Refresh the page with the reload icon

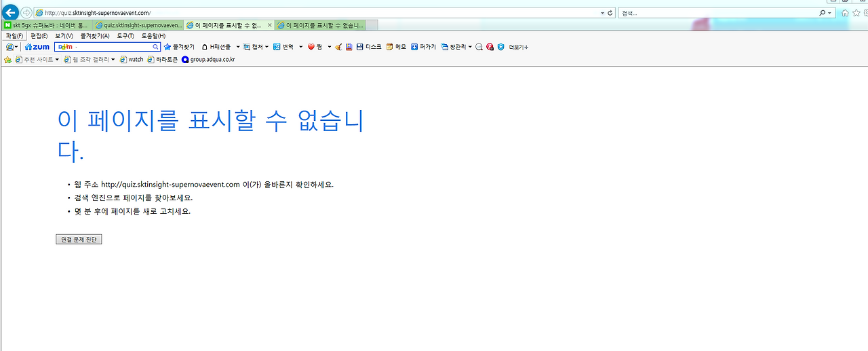(x=610, y=13)
